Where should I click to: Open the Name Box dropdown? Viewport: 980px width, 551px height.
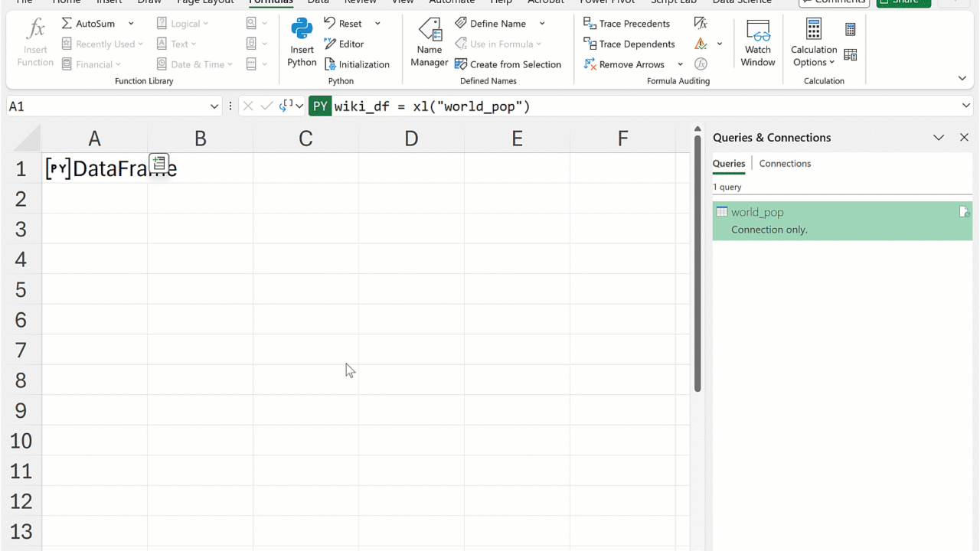point(214,106)
